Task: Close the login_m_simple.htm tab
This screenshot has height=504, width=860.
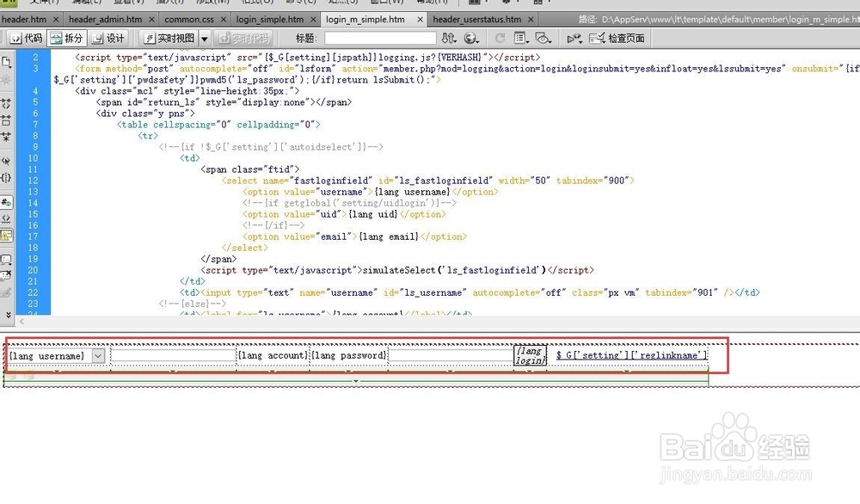Action: pos(420,19)
